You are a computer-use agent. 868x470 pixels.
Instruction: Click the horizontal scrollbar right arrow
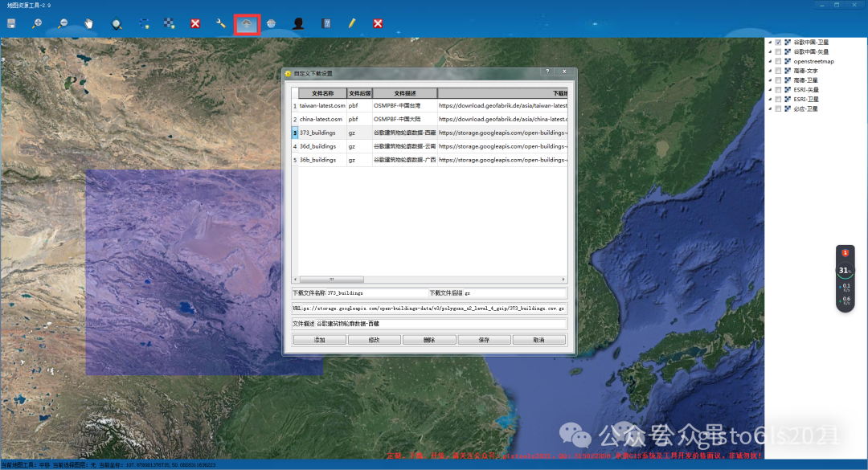pyautogui.click(x=563, y=280)
